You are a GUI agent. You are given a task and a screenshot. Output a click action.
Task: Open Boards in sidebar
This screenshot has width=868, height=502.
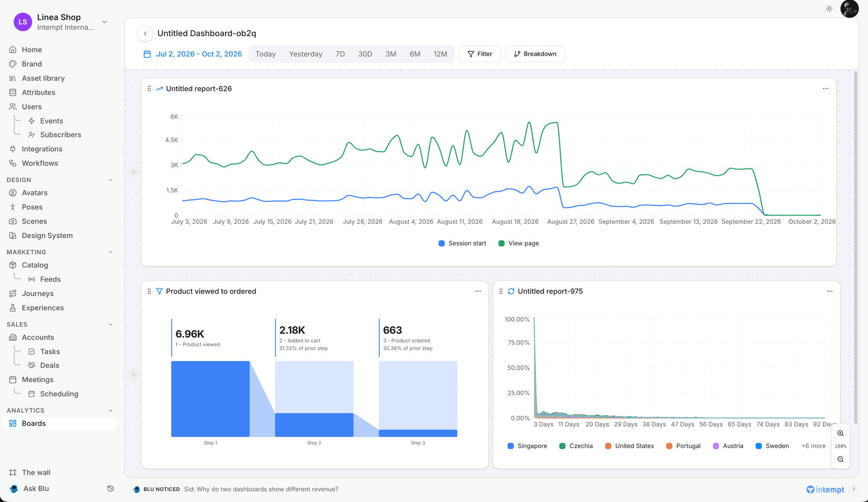(x=60, y=423)
